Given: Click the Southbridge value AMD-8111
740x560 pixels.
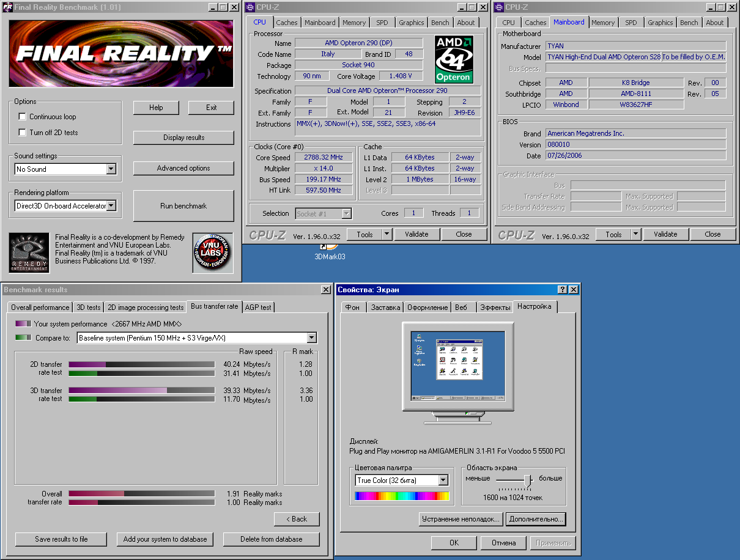Looking at the screenshot, I should (636, 94).
